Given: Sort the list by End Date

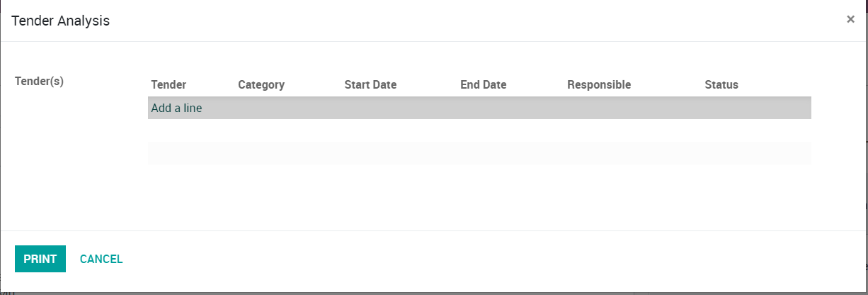Looking at the screenshot, I should tap(483, 85).
